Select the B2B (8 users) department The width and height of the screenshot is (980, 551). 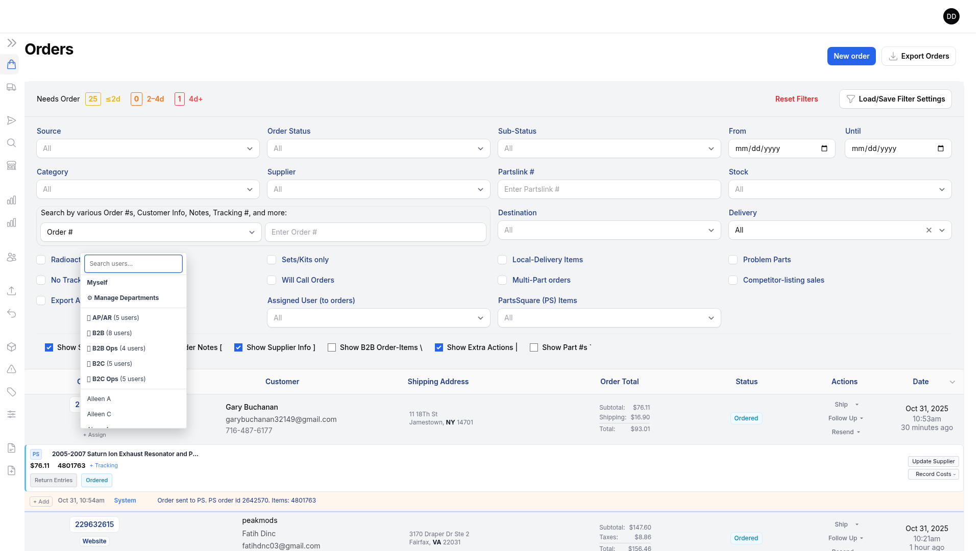(x=133, y=333)
